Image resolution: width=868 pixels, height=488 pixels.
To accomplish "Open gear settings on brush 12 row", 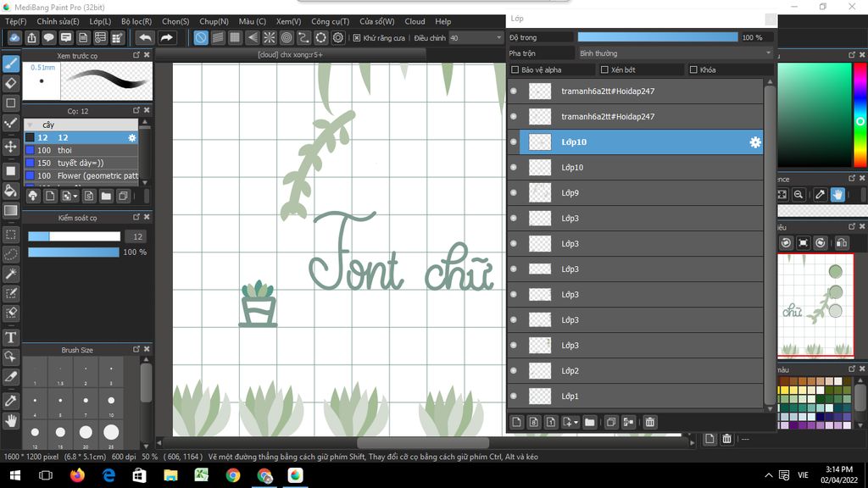I will pyautogui.click(x=131, y=138).
